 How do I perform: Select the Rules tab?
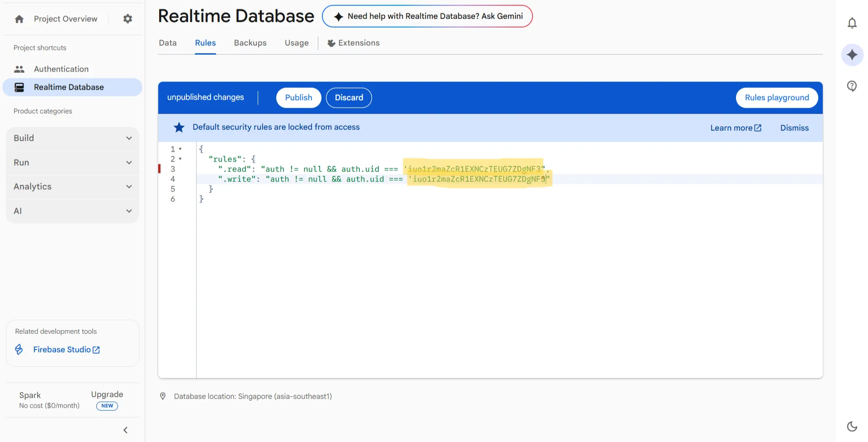coord(205,43)
